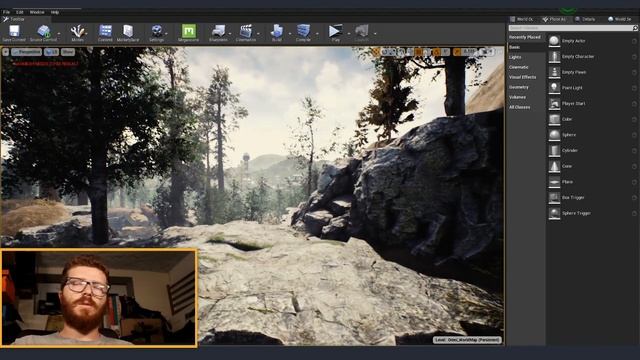
Task: Open the Perspective view mode dropdown
Action: point(27,52)
